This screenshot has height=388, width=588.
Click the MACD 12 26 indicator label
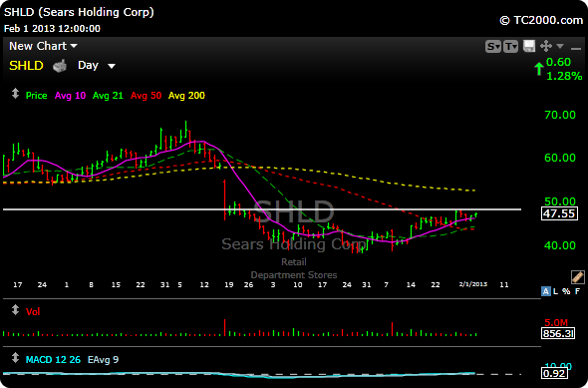[x=53, y=360]
